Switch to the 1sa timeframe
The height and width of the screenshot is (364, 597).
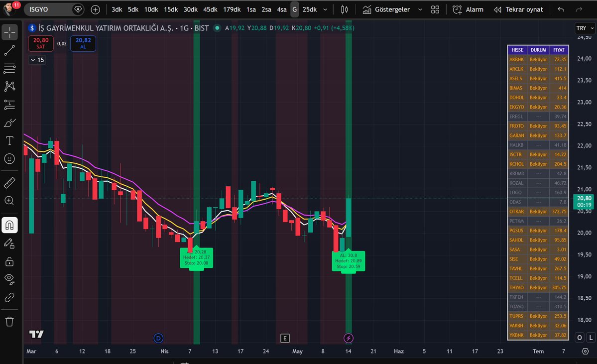[251, 9]
